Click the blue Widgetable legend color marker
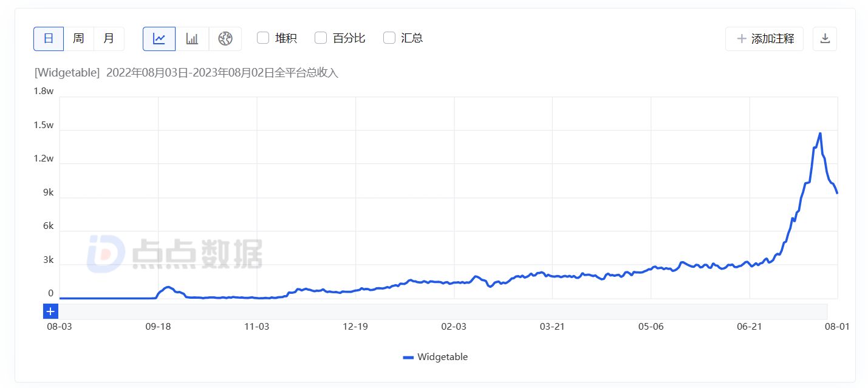 [408, 358]
